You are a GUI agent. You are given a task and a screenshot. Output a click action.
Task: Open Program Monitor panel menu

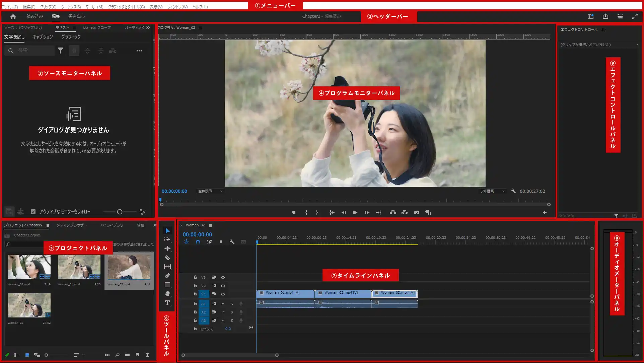pos(201,28)
